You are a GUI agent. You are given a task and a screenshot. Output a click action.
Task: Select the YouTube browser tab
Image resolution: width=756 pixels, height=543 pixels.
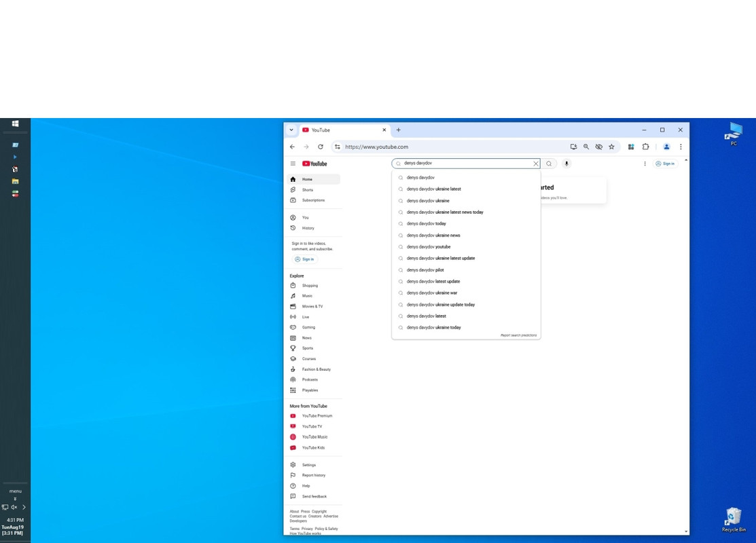coord(344,130)
